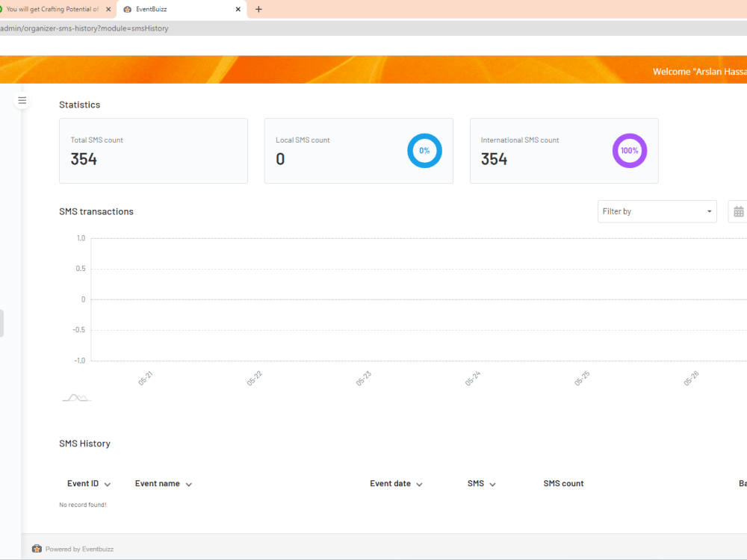Open the hamburger sidebar menu
The height and width of the screenshot is (560, 747).
pyautogui.click(x=22, y=100)
